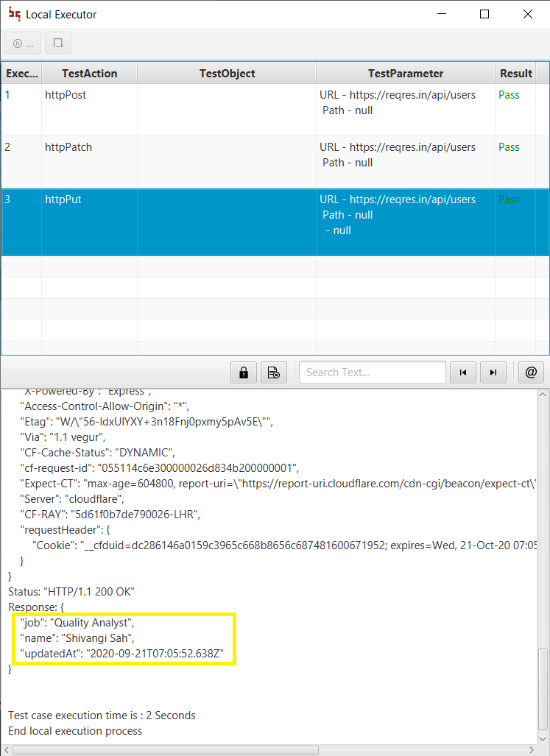Click the log scrollbar up arrow
Viewport: 550px width, 756px height.
tap(543, 395)
